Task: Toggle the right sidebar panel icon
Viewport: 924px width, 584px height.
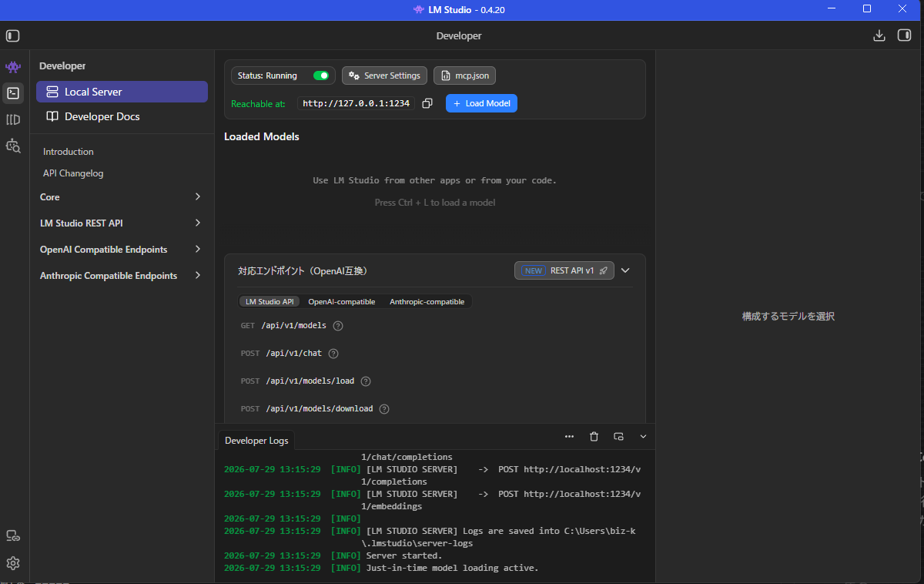Action: tap(904, 35)
